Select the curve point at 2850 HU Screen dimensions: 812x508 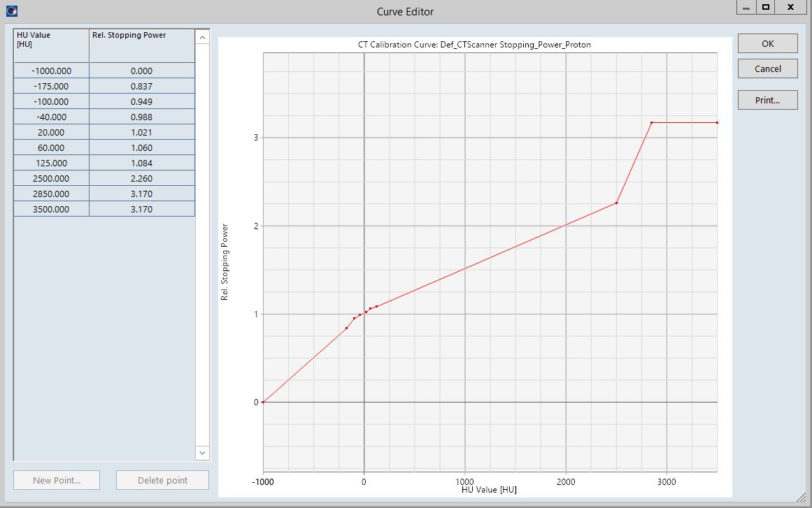[x=651, y=123]
